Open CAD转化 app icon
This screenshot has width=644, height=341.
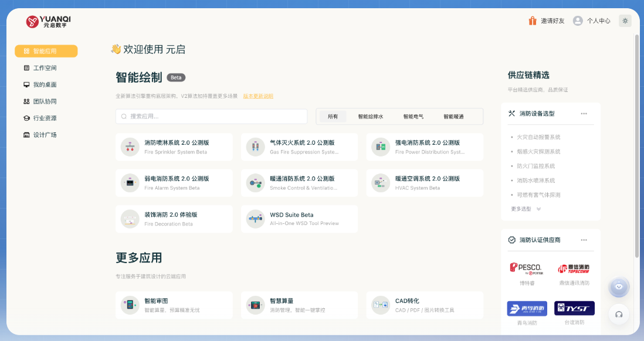tap(381, 305)
